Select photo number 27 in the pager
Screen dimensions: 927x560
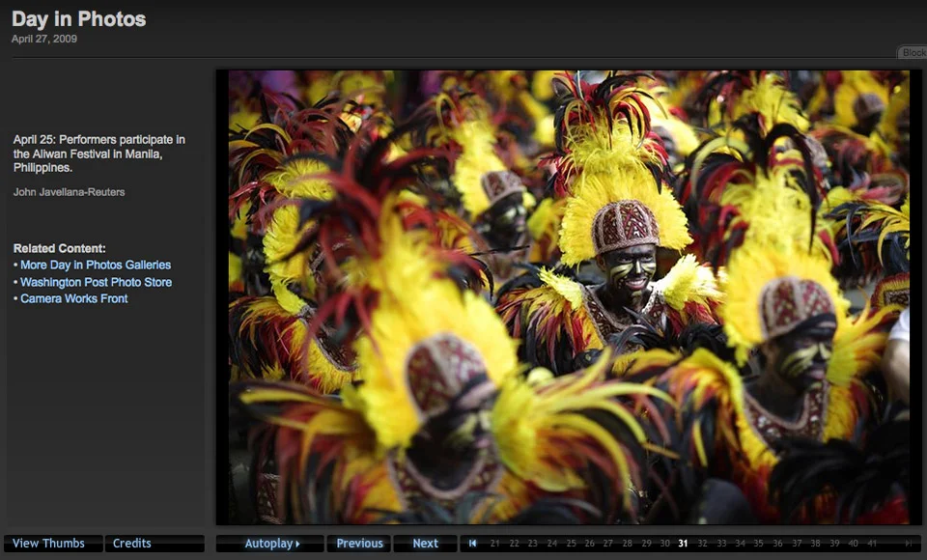[x=607, y=544]
